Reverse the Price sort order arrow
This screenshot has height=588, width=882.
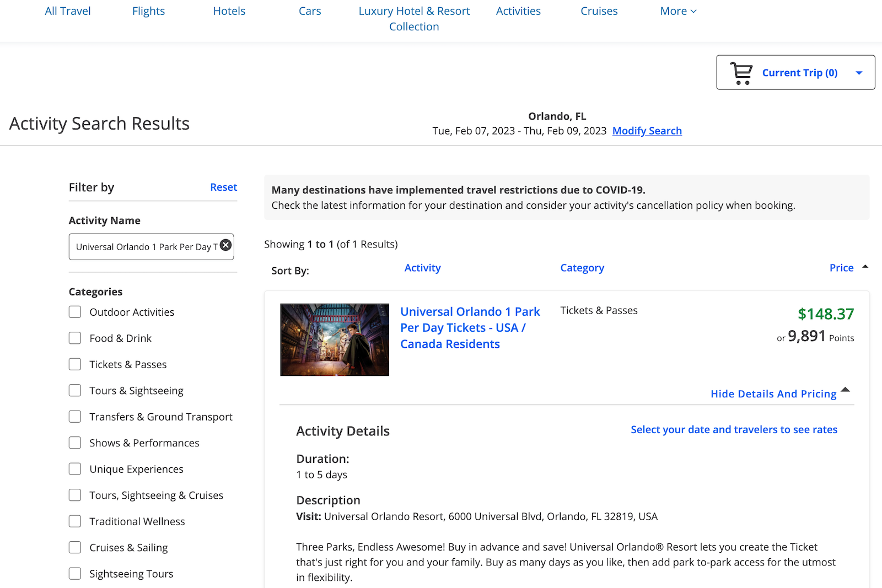click(x=865, y=267)
